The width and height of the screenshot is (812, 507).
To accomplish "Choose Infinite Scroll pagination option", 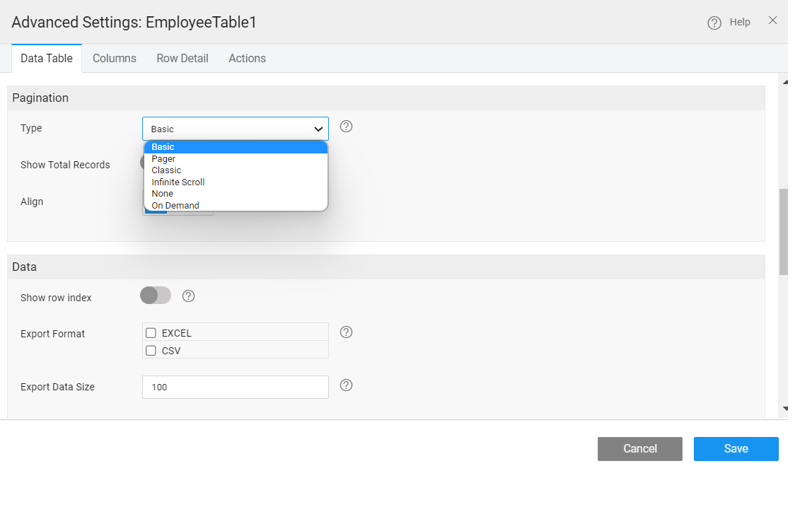I will pyautogui.click(x=178, y=182).
